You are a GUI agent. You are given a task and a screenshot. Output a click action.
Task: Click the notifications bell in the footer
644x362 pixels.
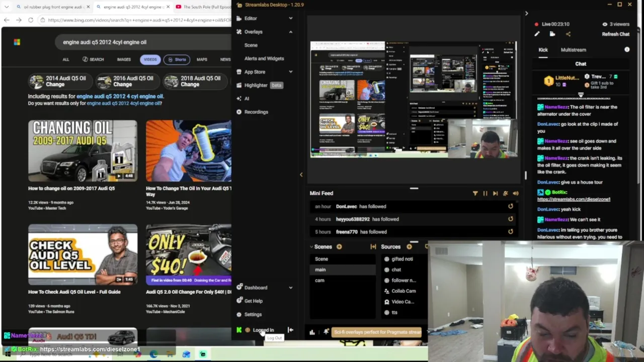tap(326, 332)
